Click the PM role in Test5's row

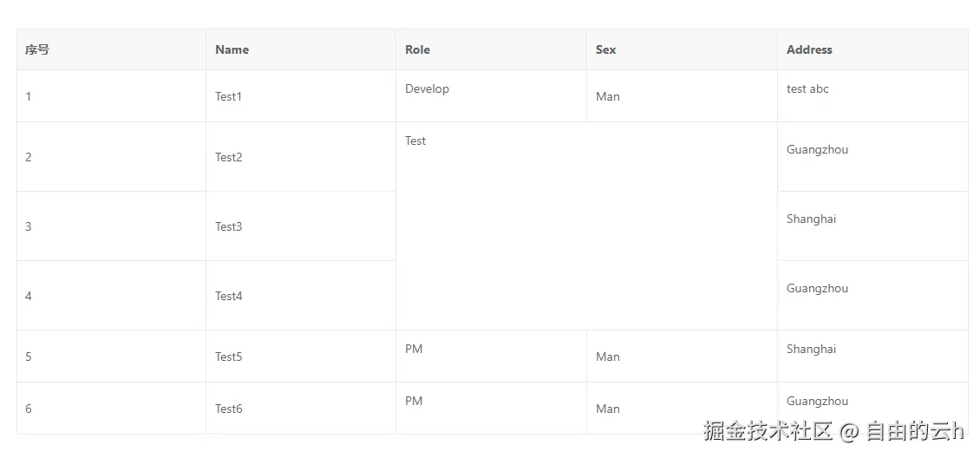click(414, 350)
